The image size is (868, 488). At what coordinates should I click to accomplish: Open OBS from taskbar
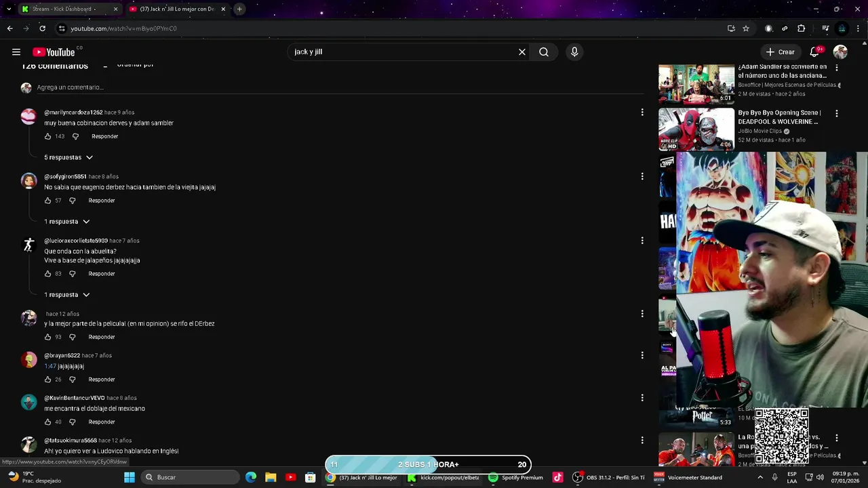coord(608,477)
